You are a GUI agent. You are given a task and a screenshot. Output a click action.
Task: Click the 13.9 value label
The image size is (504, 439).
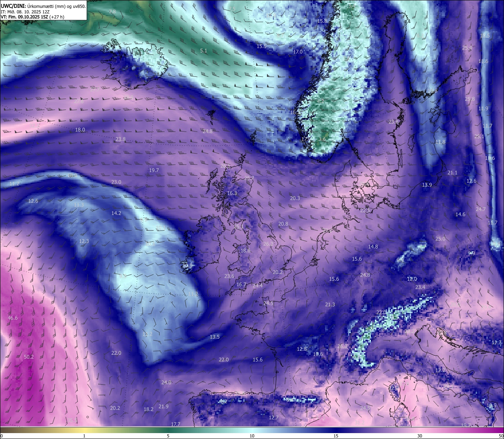427,185
